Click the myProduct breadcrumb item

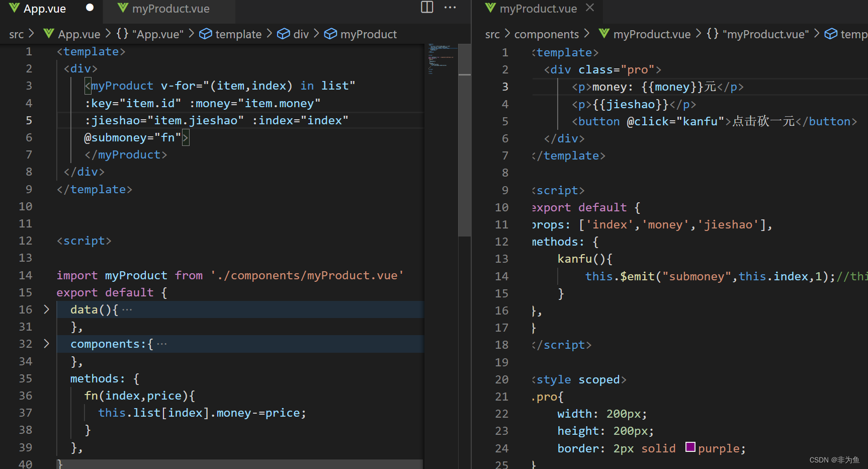pyautogui.click(x=368, y=34)
